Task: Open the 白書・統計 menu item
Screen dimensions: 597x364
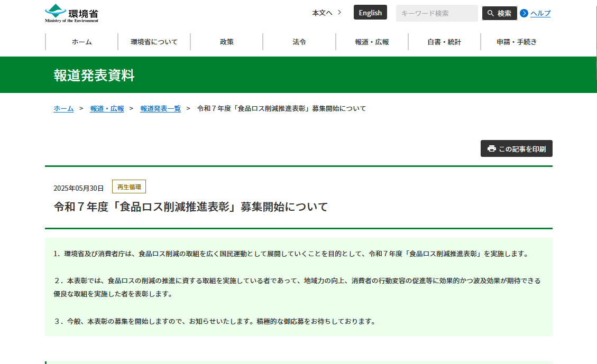Action: [x=444, y=42]
